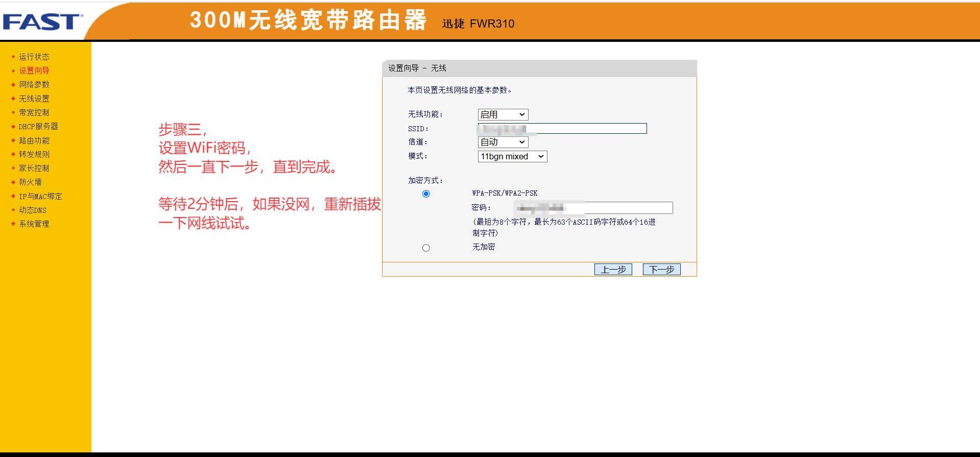Expand 网络参数 menu
980x457 pixels.
(34, 84)
